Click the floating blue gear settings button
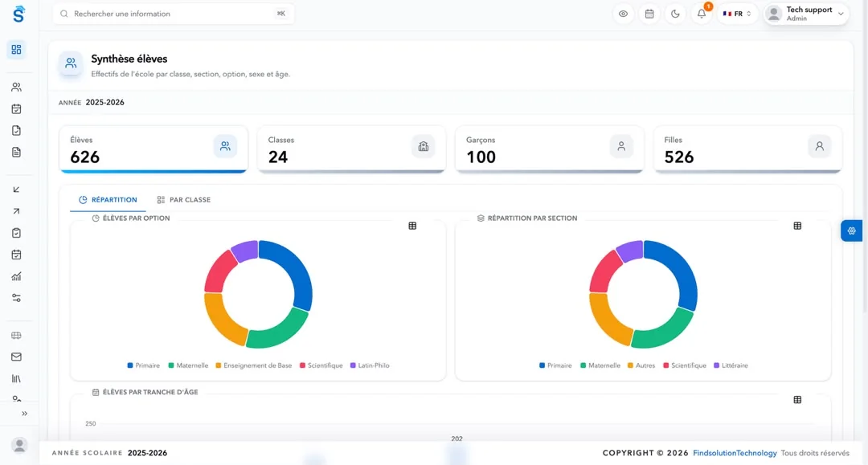Viewport: 868px width, 465px height. (x=851, y=230)
